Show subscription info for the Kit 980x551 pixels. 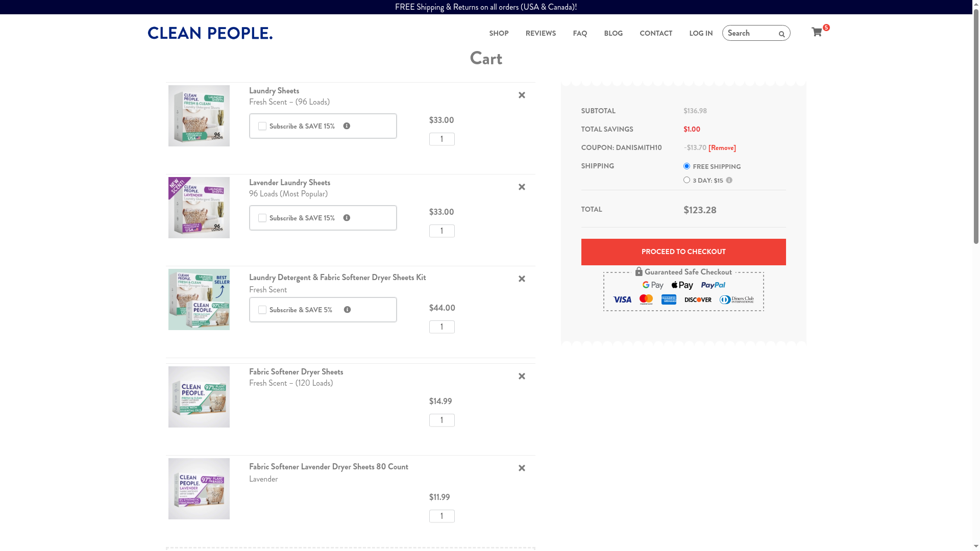pos(347,310)
